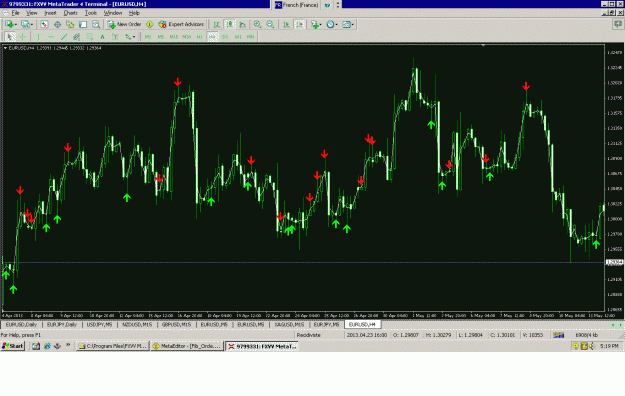Open the File menu

pyautogui.click(x=15, y=13)
